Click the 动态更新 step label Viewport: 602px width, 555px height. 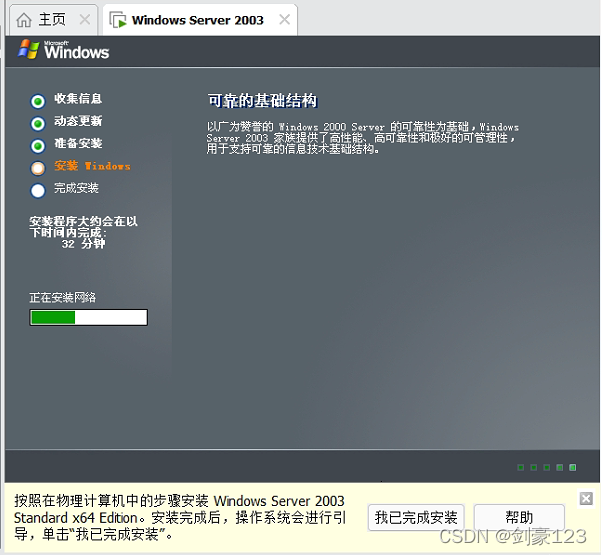click(x=78, y=121)
